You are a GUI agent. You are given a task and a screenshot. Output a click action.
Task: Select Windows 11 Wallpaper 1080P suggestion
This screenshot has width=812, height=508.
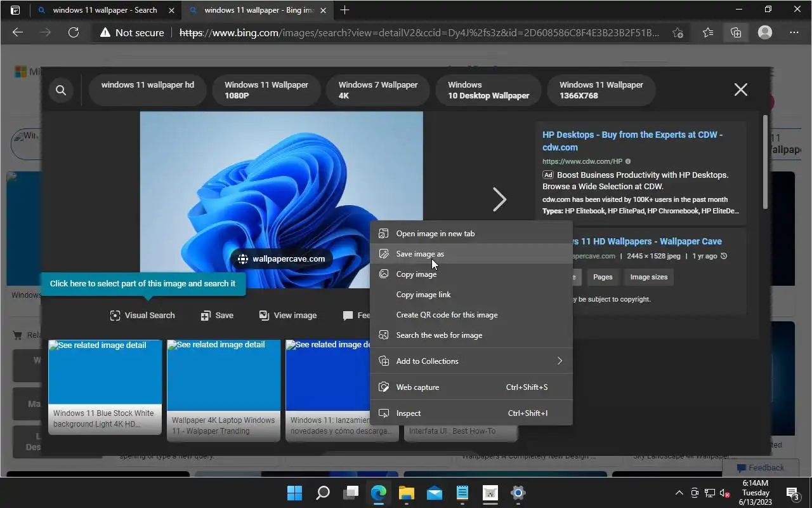click(266, 90)
